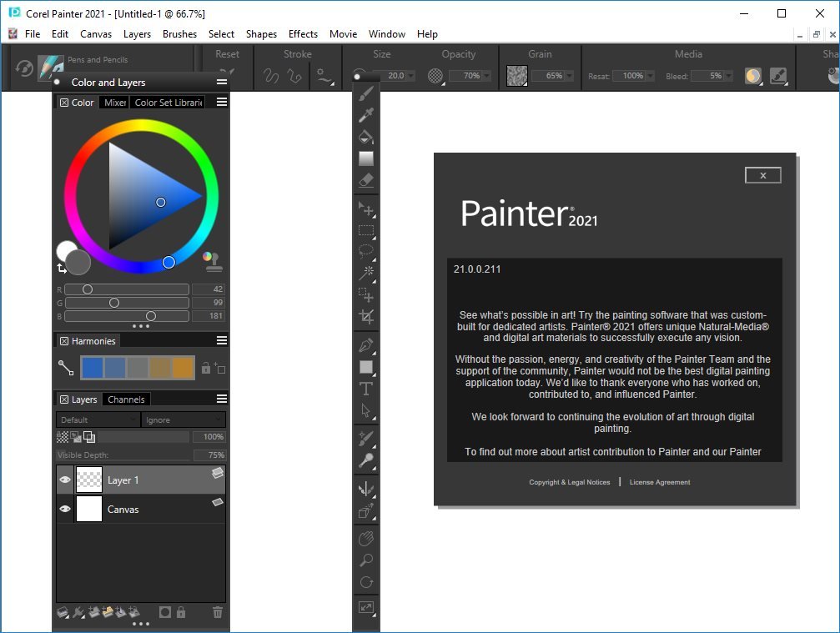Screen dimensions: 840x633
Task: Select the Grabber hand tool
Action: [366, 539]
